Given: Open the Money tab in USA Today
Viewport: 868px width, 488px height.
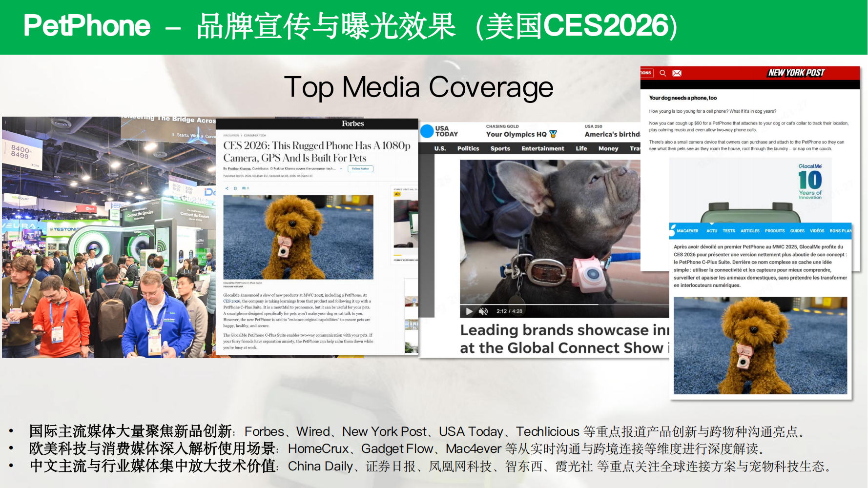Looking at the screenshot, I should pos(608,148).
